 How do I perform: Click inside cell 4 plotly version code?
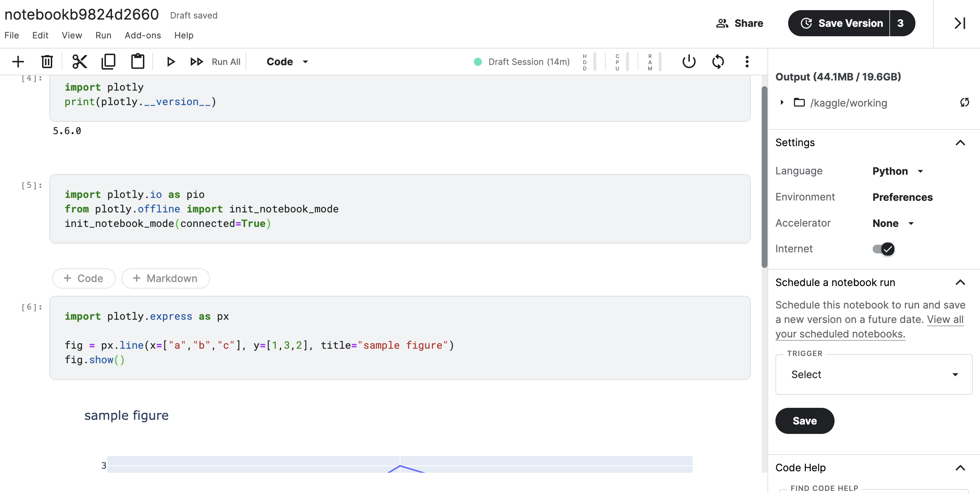click(x=399, y=98)
